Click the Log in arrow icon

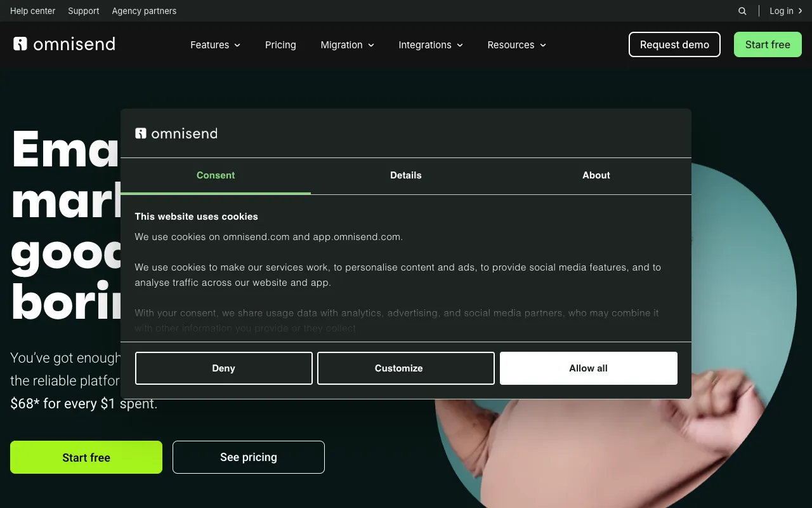click(x=801, y=11)
